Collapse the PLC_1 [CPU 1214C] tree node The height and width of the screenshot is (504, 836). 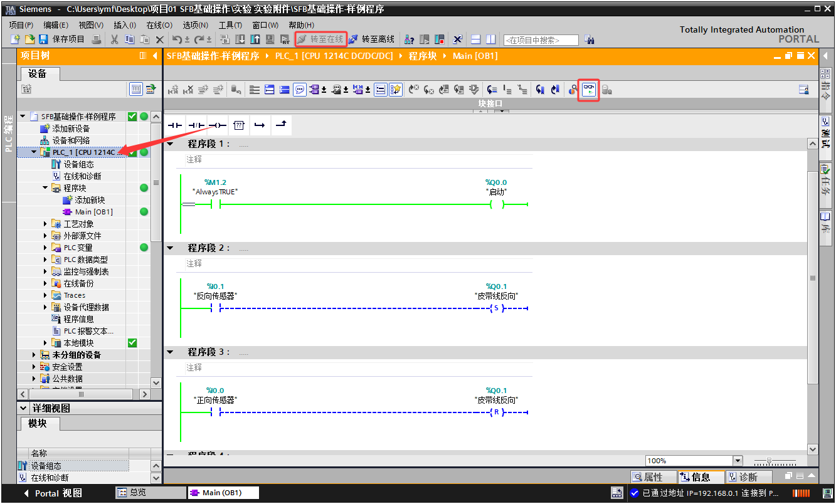tap(34, 152)
